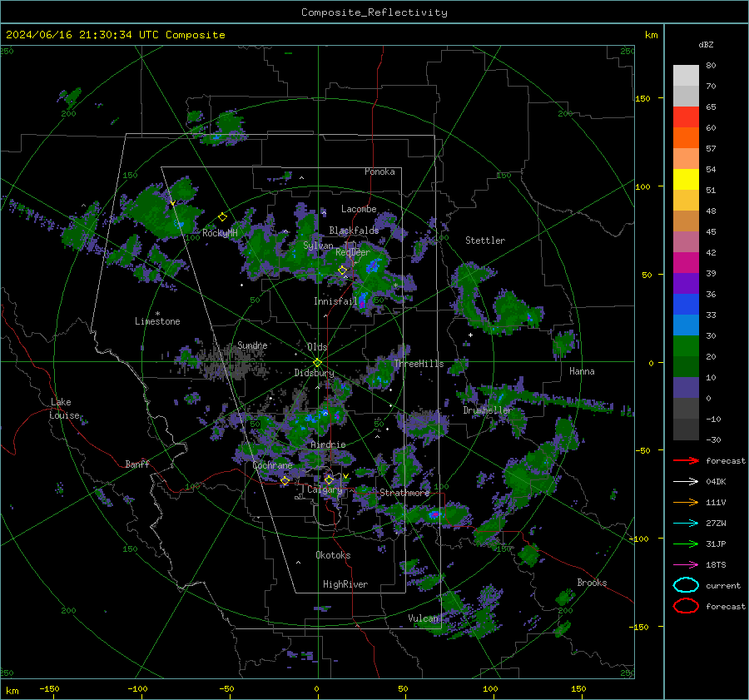Image resolution: width=749 pixels, height=700 pixels.
Task: Click the magenta 18TS arrow icon
Action: pos(686,565)
